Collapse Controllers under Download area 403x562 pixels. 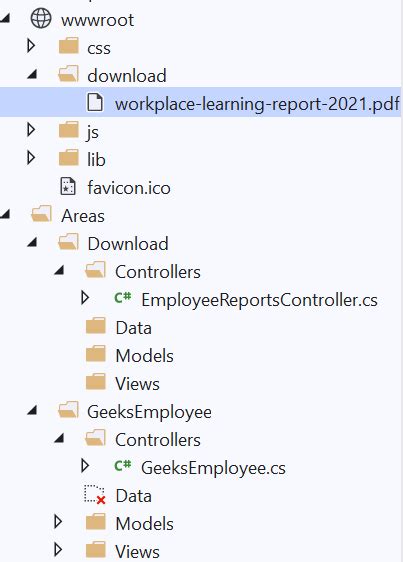[59, 271]
